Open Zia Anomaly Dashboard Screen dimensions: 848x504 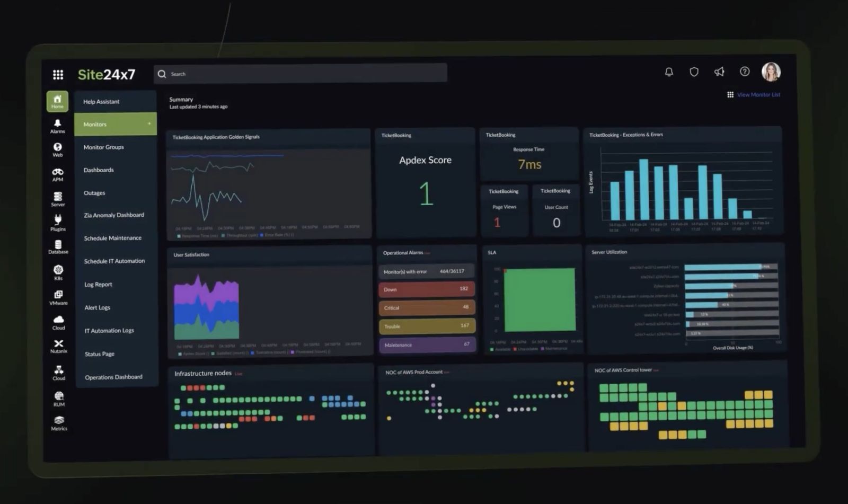point(114,215)
